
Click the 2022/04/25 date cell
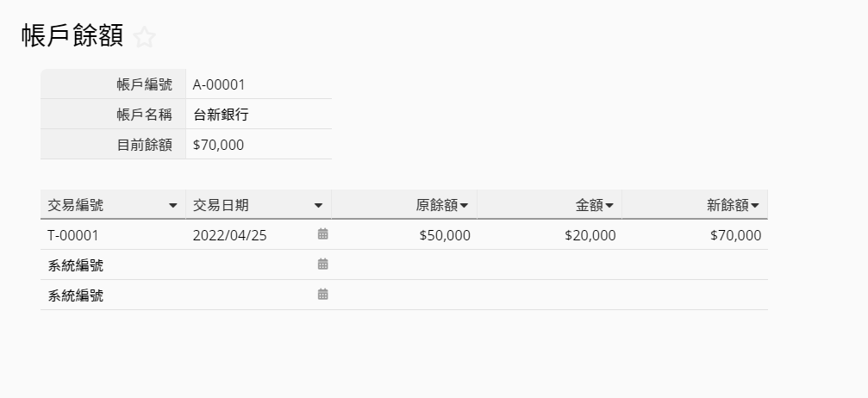229,235
